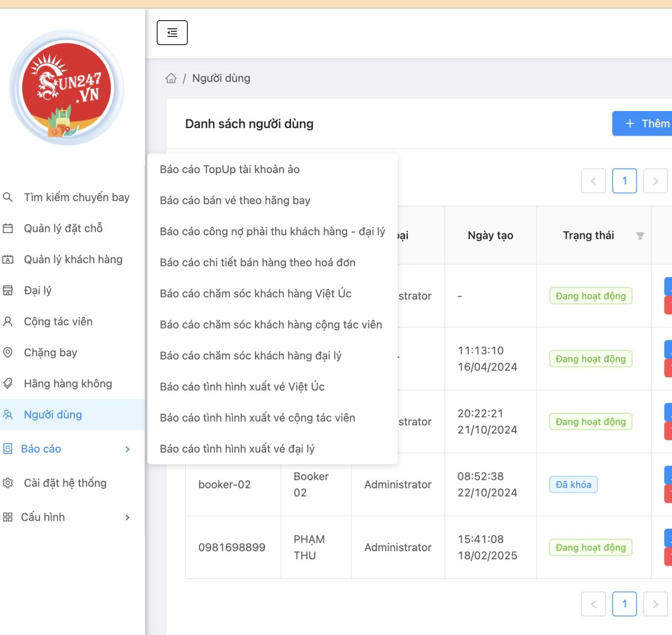672x635 pixels.
Task: Select the flight search magnifier icon
Action: [8, 197]
